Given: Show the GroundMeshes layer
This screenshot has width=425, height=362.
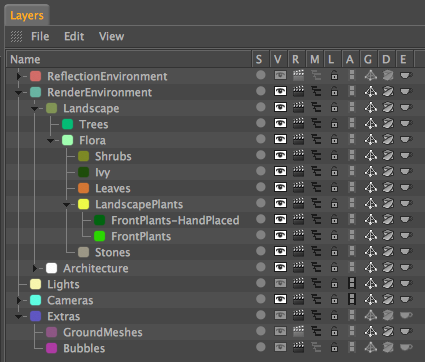Looking at the screenshot, I should coord(280,331).
